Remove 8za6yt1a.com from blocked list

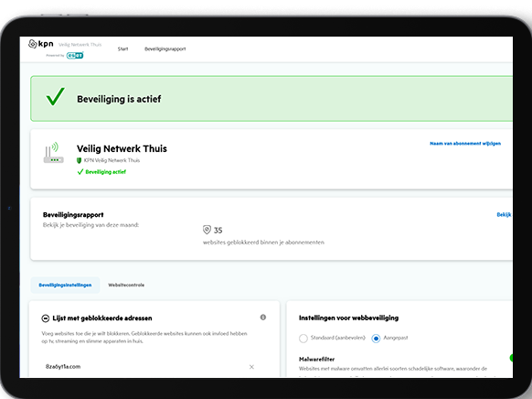(x=251, y=367)
